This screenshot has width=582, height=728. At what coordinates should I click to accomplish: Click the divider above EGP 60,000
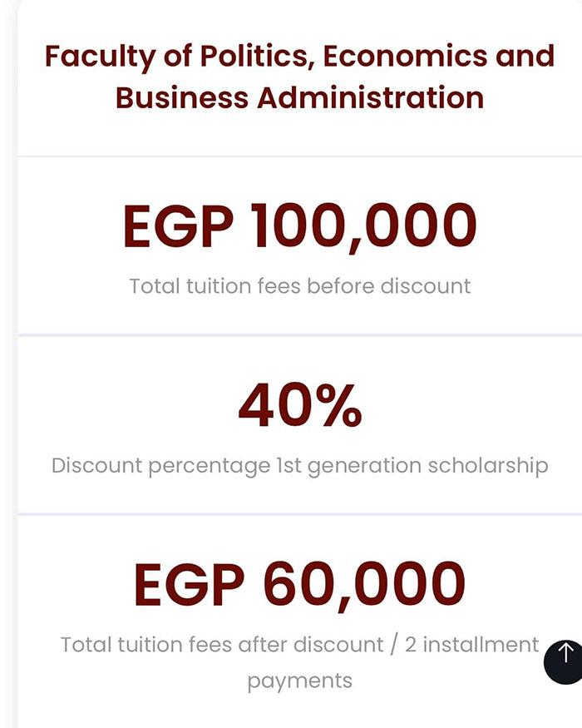(299, 514)
